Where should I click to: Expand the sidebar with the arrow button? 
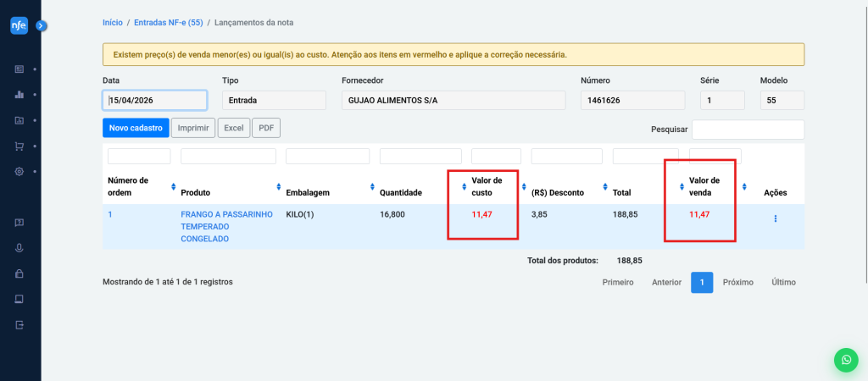pyautogui.click(x=41, y=26)
